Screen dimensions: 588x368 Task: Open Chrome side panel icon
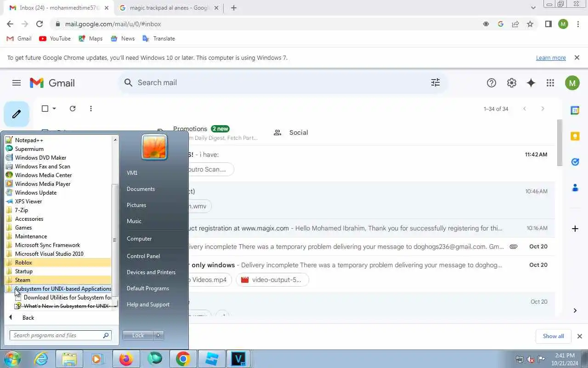pyautogui.click(x=548, y=24)
